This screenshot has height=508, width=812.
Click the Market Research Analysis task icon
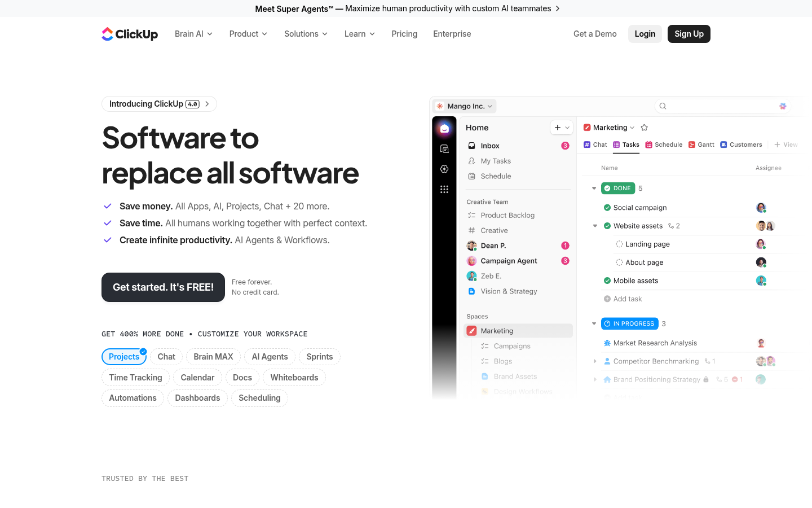pos(607,343)
